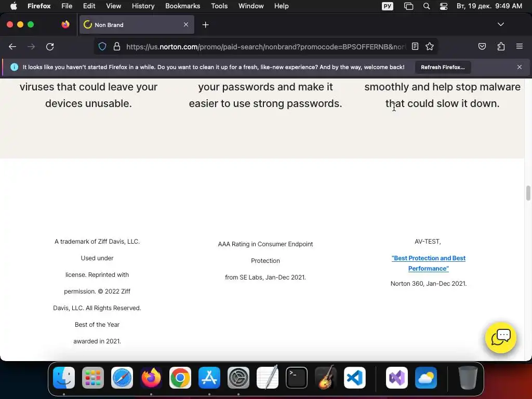Open Terminal from the Dock
Screen dimensions: 532x399
pos(297,378)
